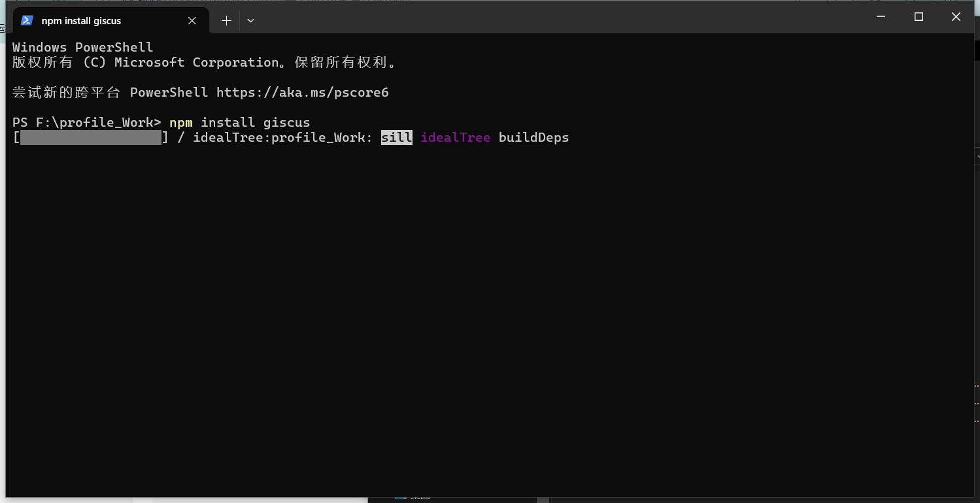Close the Windows Terminal window
Screen dimensions: 980x503
pos(956,17)
